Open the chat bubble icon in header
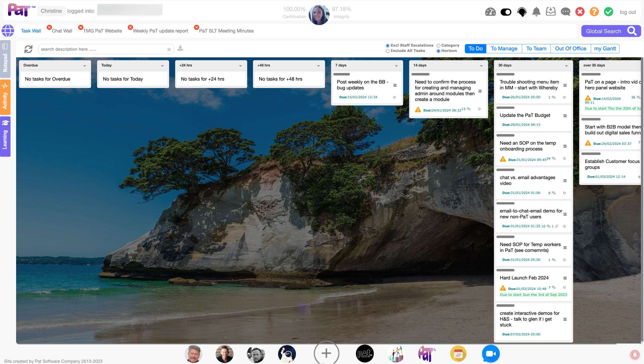This screenshot has width=644, height=364. tap(565, 12)
